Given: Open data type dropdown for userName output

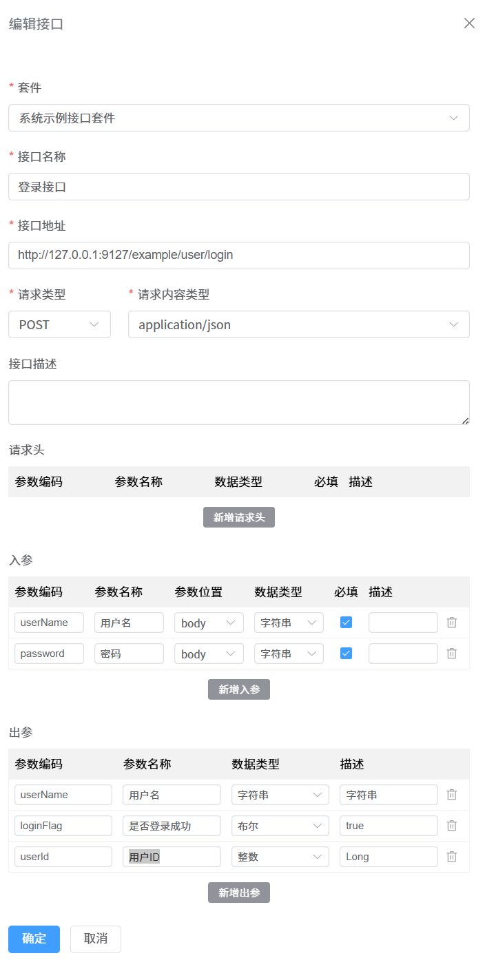Looking at the screenshot, I should click(280, 795).
